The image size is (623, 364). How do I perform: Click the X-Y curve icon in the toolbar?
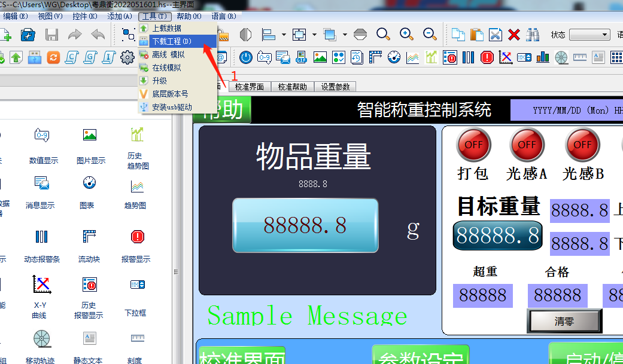point(505,57)
